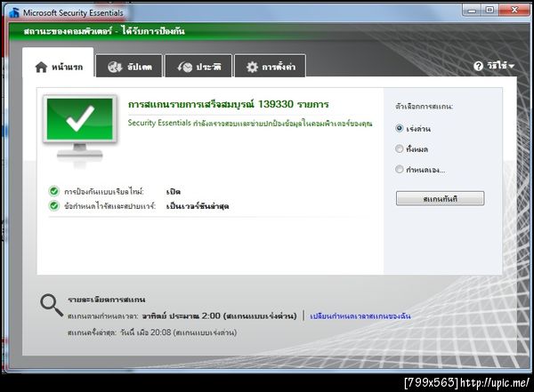Viewport: 534px width, 392px height.
Task: Click the definitions เป็นเวอร์ชันล่าสุด status value
Action: [198, 206]
